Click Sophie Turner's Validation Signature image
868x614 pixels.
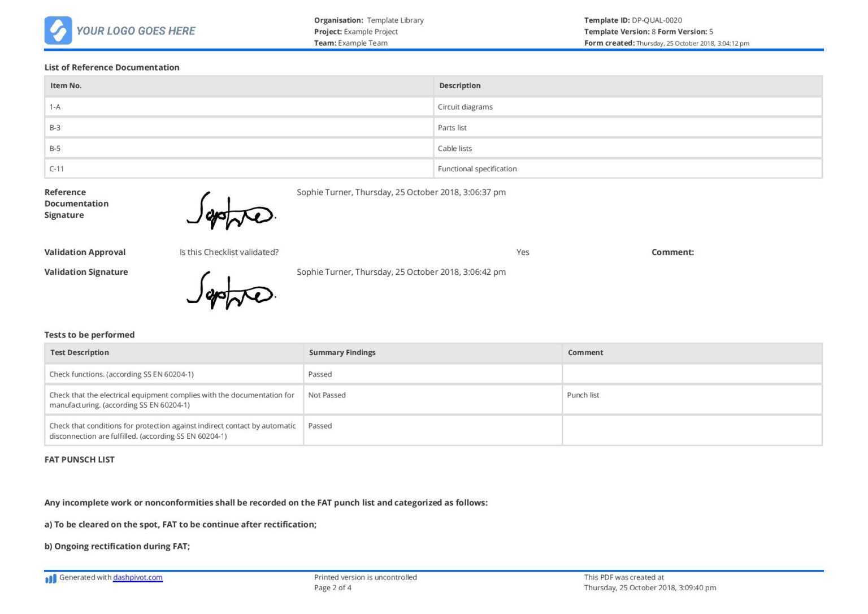(231, 290)
